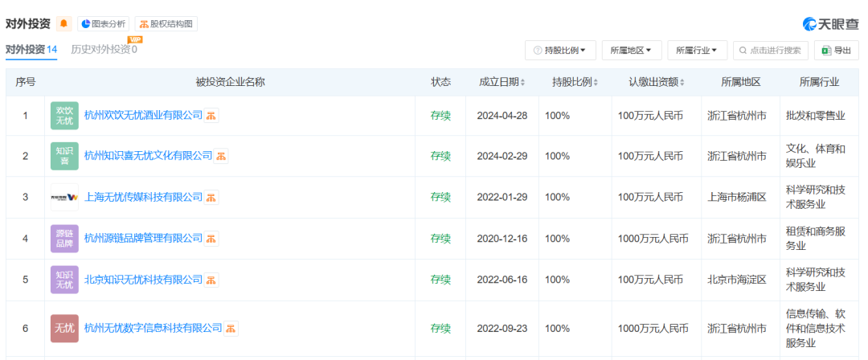The width and height of the screenshot is (868, 360).
Task: Click equity structure icon beside 上海无忧传媒科技有限公司
Action: pyautogui.click(x=211, y=197)
